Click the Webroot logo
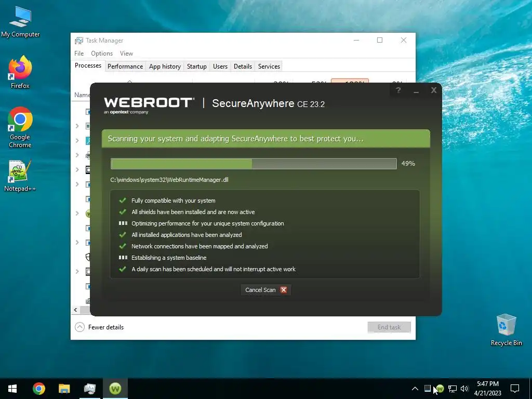The image size is (532, 399). 149,105
